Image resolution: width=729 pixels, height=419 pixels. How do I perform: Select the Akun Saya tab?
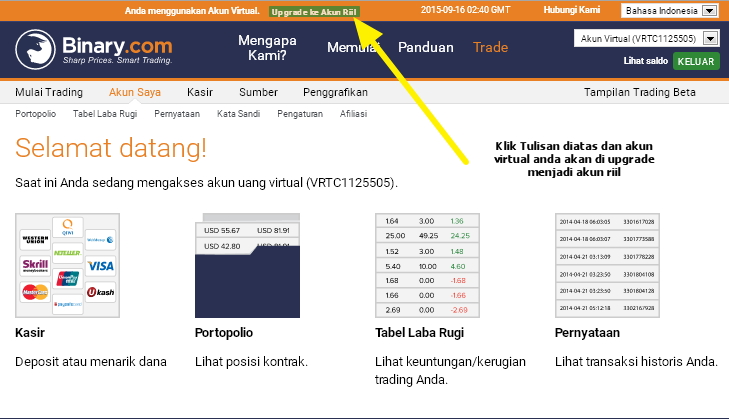pos(135,92)
